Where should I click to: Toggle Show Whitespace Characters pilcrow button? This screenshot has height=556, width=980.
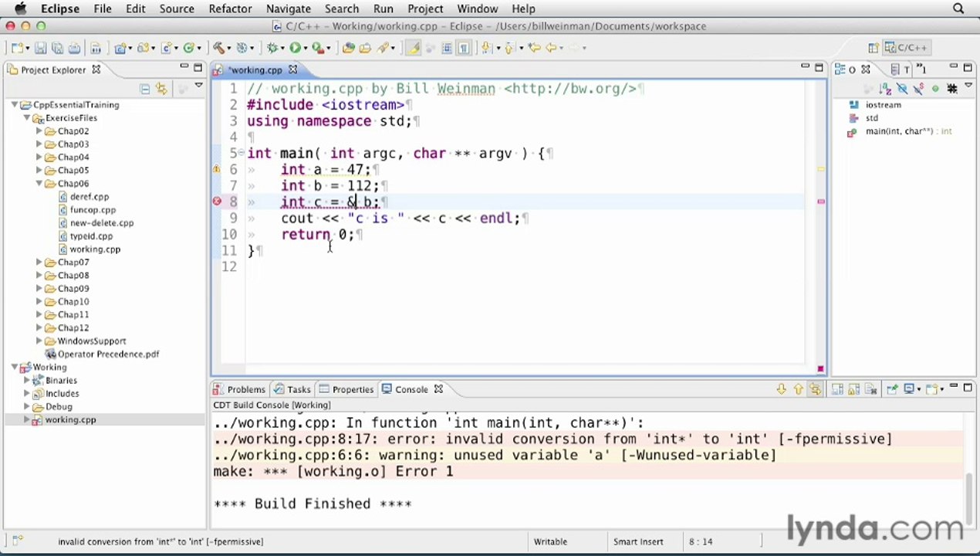[x=464, y=48]
